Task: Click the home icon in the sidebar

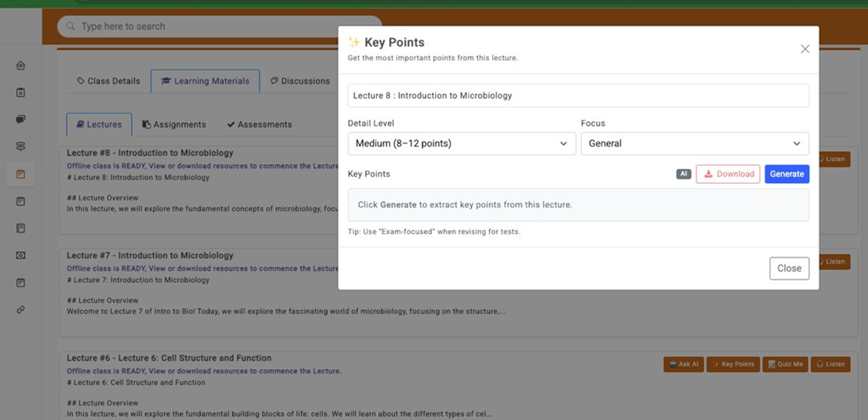Action: click(21, 65)
